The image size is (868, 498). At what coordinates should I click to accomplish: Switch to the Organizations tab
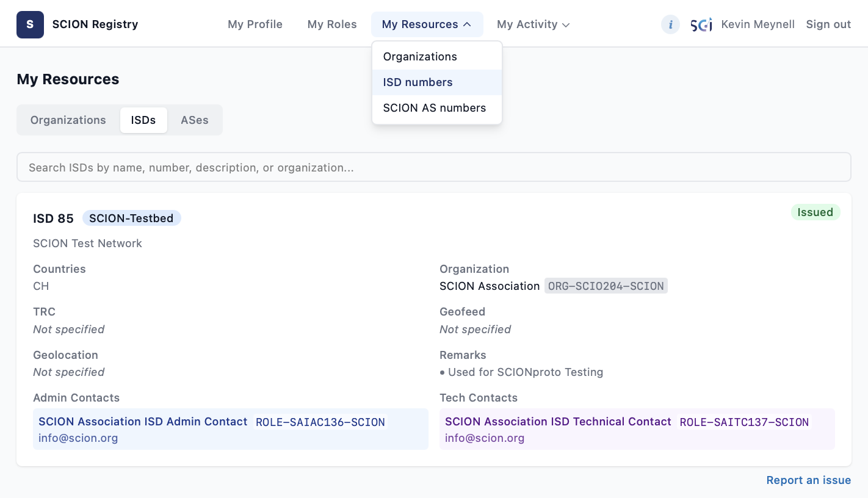(68, 120)
